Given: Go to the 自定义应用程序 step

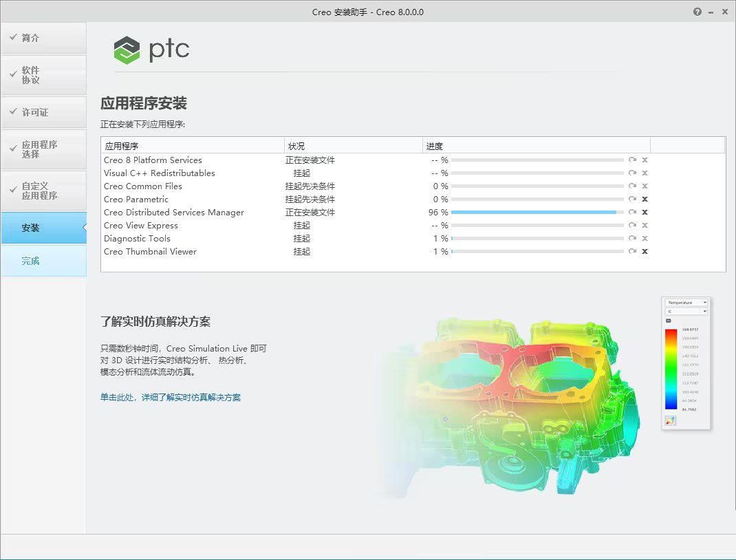Looking at the screenshot, I should coord(43,191).
